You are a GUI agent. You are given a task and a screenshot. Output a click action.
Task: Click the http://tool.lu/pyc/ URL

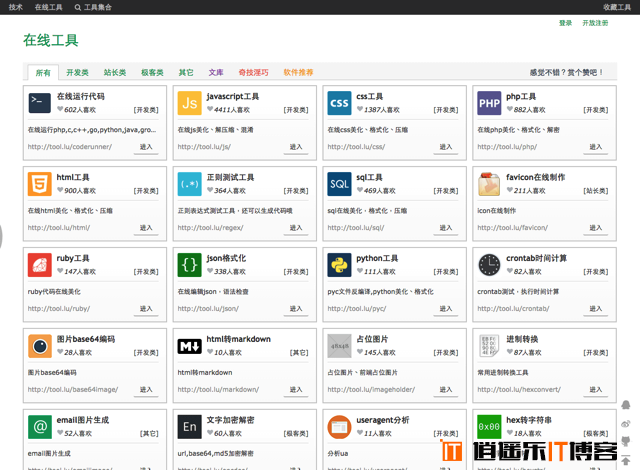click(x=357, y=309)
